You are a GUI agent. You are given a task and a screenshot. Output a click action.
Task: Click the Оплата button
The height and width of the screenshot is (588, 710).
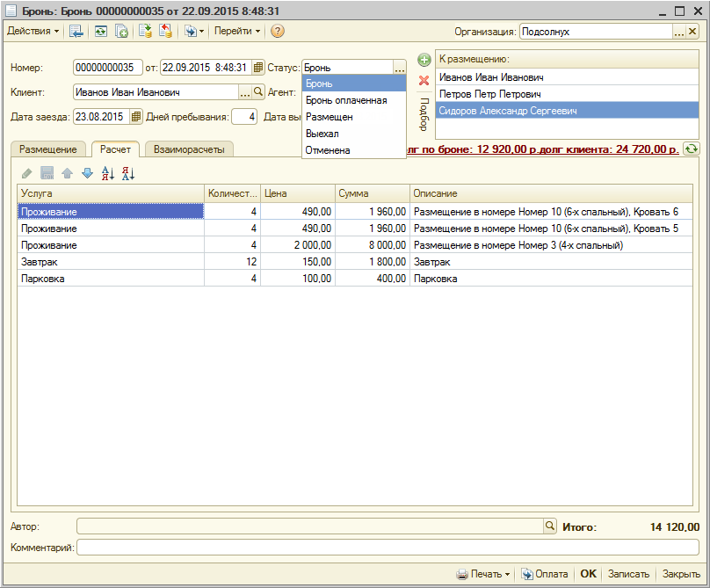pyautogui.click(x=545, y=574)
